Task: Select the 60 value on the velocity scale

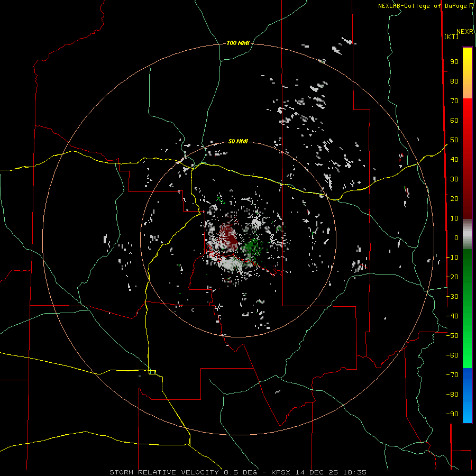Action: point(454,121)
